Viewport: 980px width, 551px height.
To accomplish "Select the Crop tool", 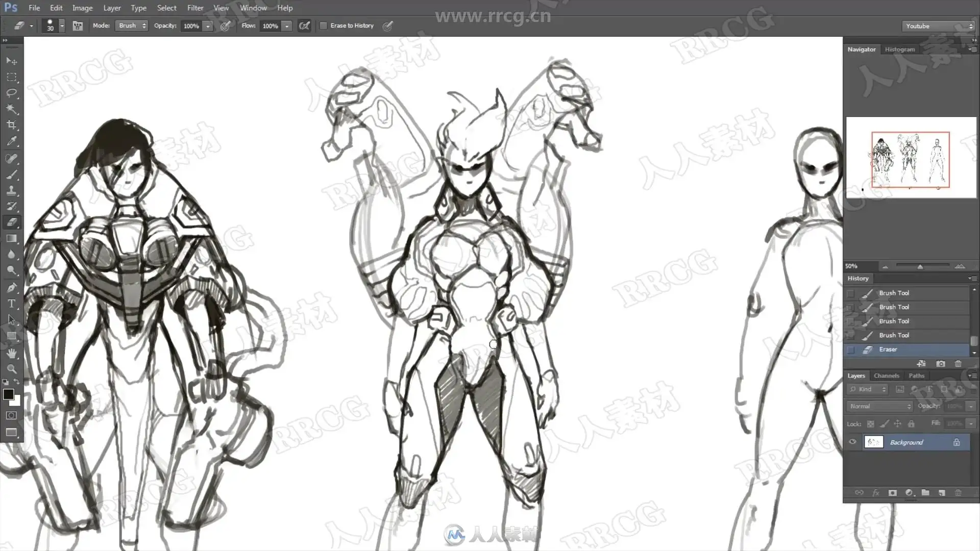I will (11, 125).
